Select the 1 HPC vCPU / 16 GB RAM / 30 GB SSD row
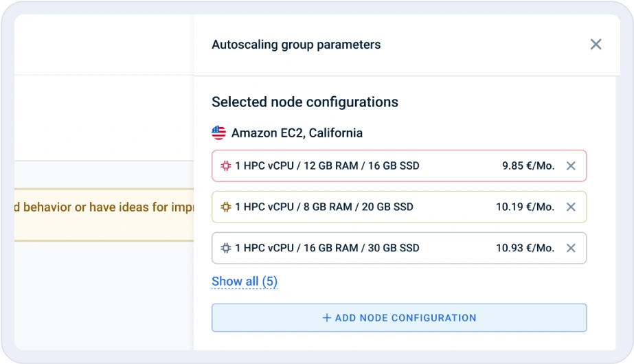Image resolution: width=634 pixels, height=364 pixels. pos(327,248)
